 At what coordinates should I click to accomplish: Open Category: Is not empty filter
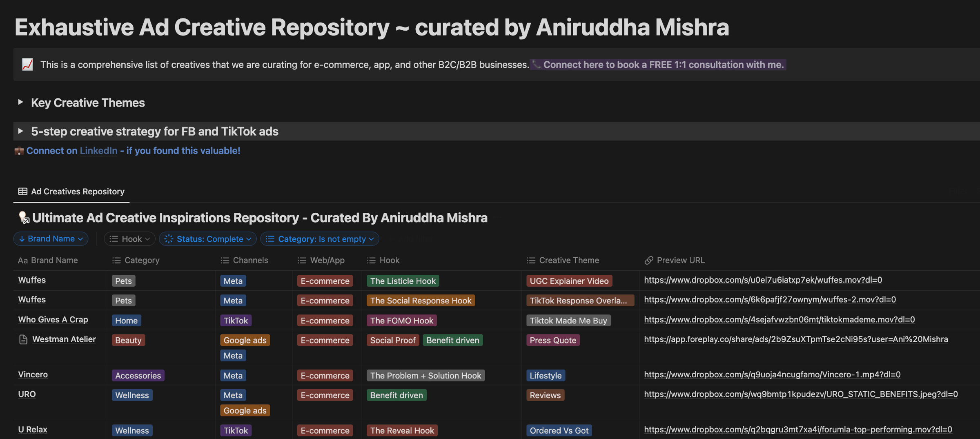point(320,239)
